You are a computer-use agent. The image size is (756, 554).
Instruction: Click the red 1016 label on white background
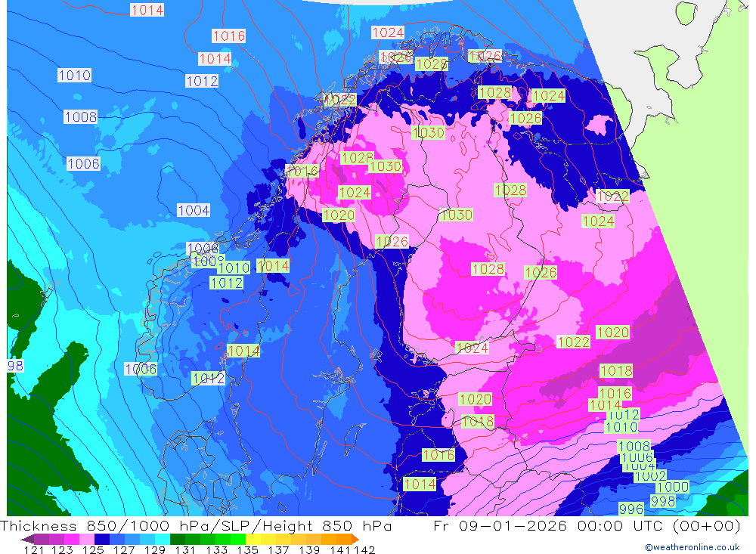pyautogui.click(x=229, y=36)
